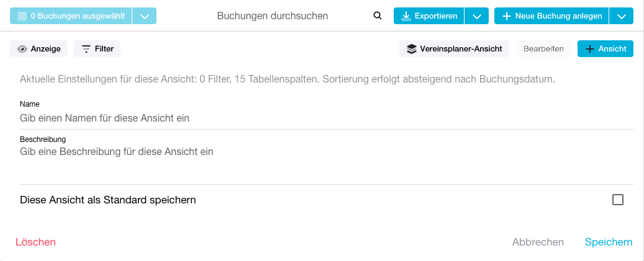The image size is (644, 261).
Task: Click the filter lines icon
Action: (x=86, y=49)
